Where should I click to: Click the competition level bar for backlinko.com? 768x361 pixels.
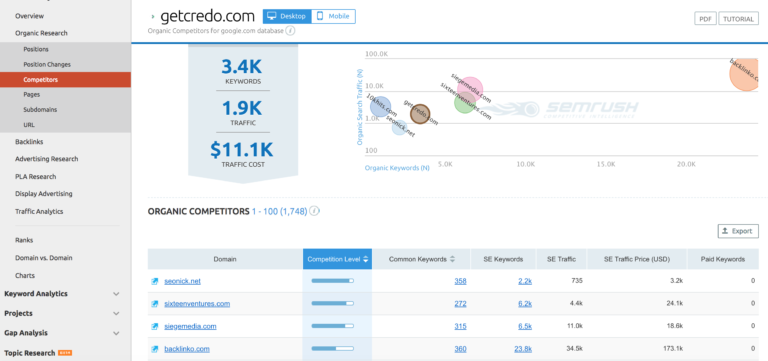tap(333, 348)
